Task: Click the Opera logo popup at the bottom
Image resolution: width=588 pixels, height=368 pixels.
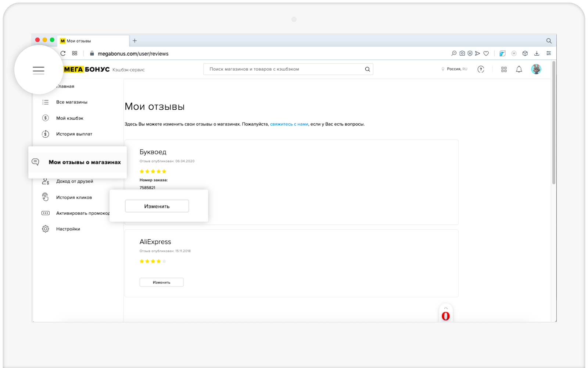Action: [x=445, y=316]
